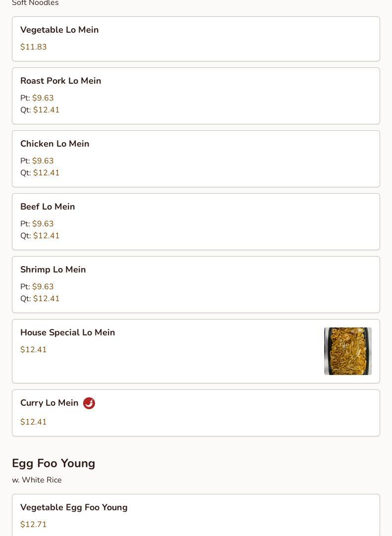Screen dimensions: 392x536
Task: Click the Egg Foo Young section heading
Action: (x=53, y=463)
